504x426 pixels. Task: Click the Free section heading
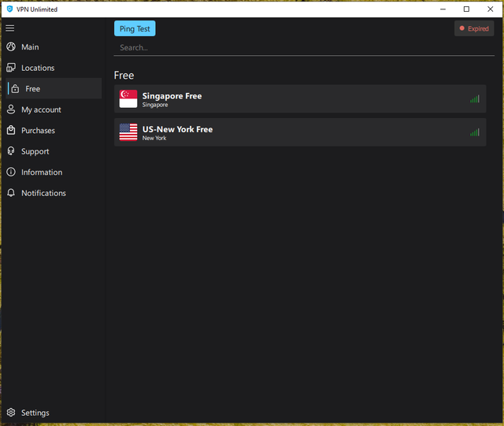click(x=124, y=76)
